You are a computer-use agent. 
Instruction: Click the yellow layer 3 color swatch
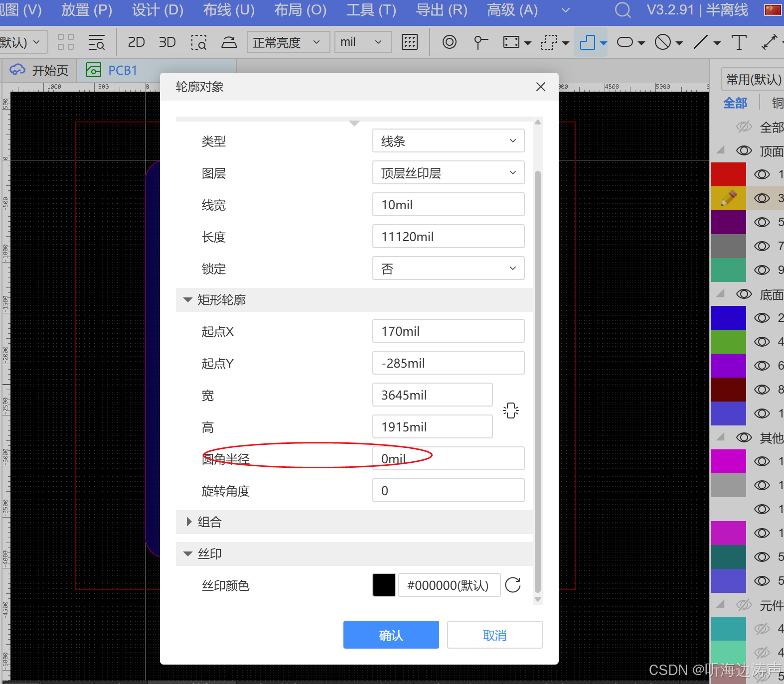[729, 198]
